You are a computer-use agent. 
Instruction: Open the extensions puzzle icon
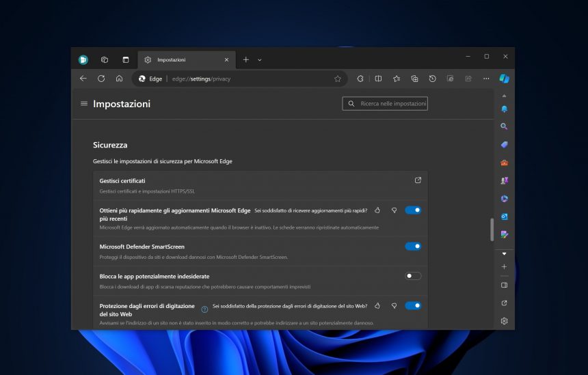(x=360, y=79)
